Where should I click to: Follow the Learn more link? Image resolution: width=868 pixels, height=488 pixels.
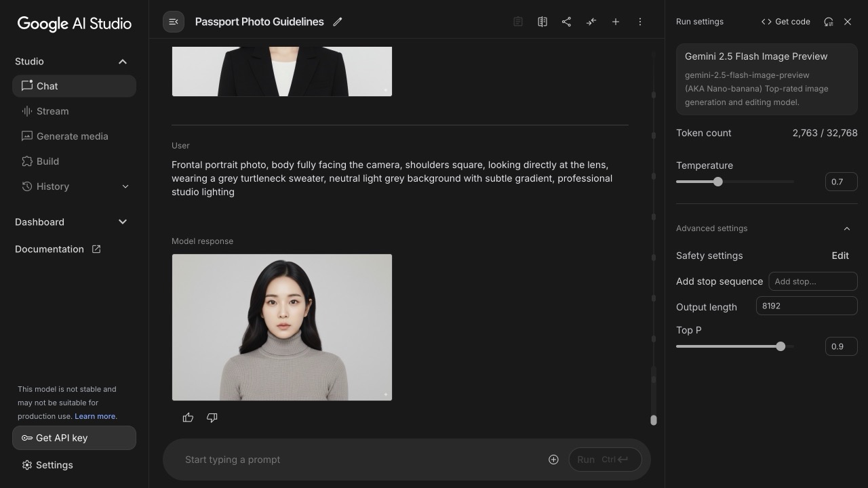click(95, 416)
